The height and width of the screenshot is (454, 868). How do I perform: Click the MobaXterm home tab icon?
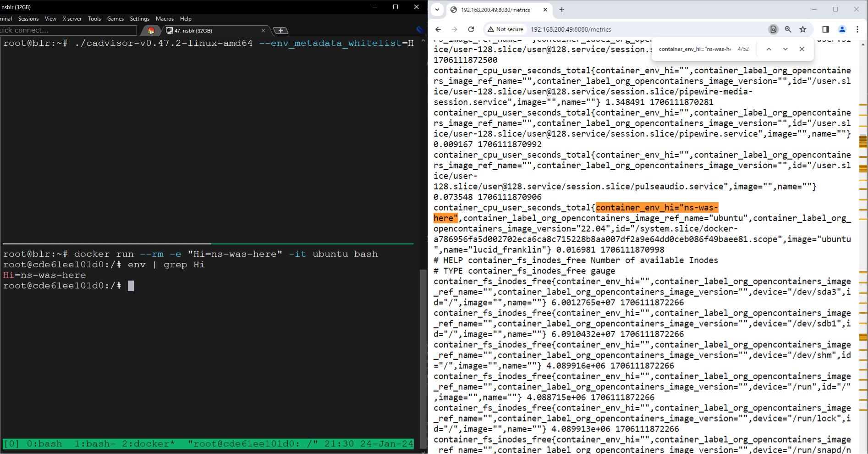click(151, 31)
